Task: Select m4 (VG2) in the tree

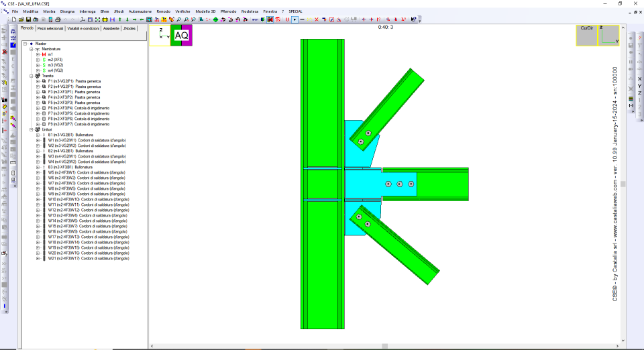Action: click(56, 70)
